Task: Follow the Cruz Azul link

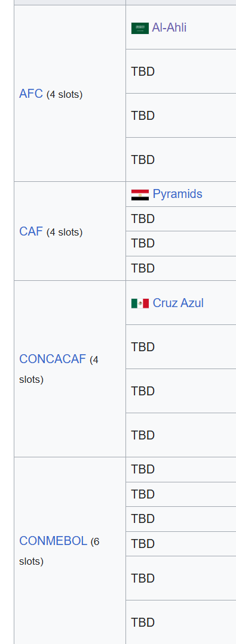Action: (x=178, y=303)
